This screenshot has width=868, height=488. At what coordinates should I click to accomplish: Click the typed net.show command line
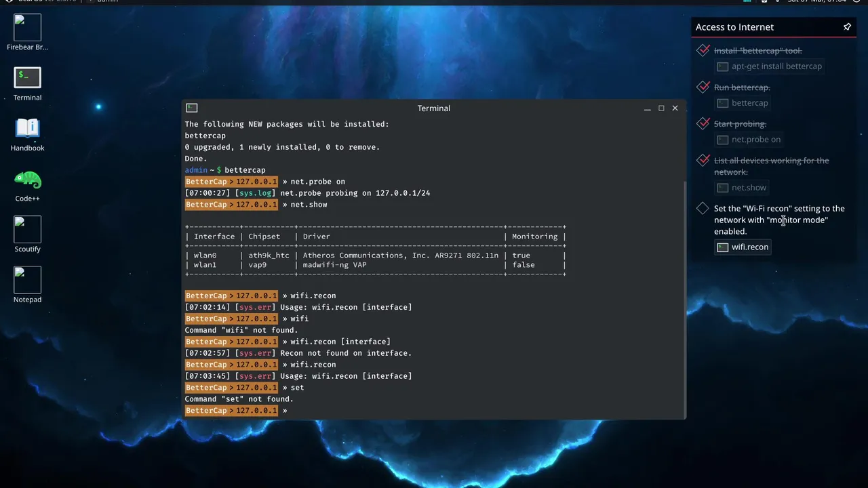309,205
